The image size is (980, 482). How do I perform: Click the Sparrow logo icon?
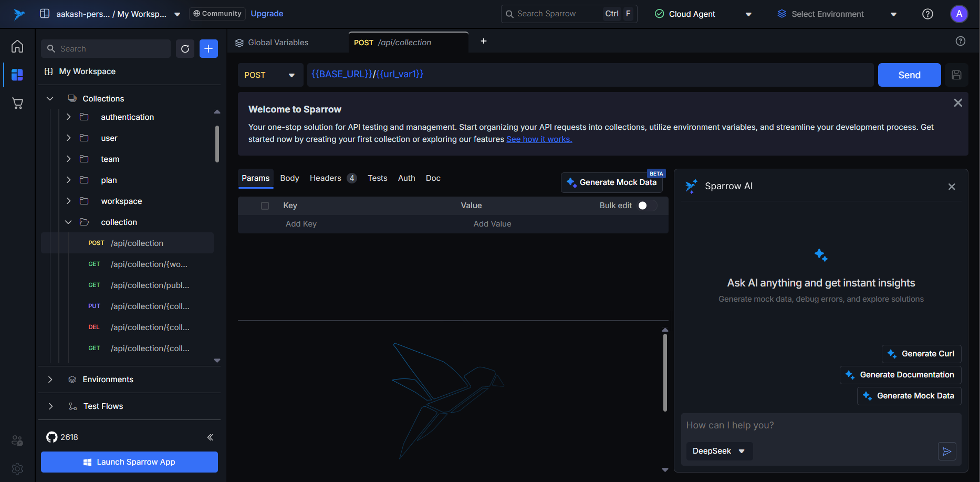click(x=19, y=14)
